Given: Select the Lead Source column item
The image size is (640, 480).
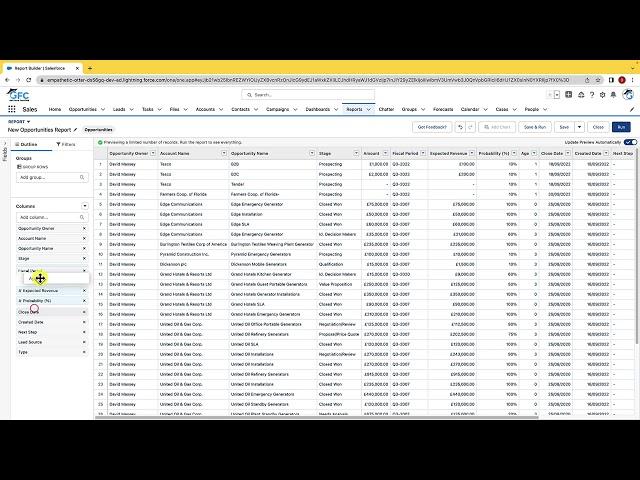Looking at the screenshot, I should coord(50,342).
